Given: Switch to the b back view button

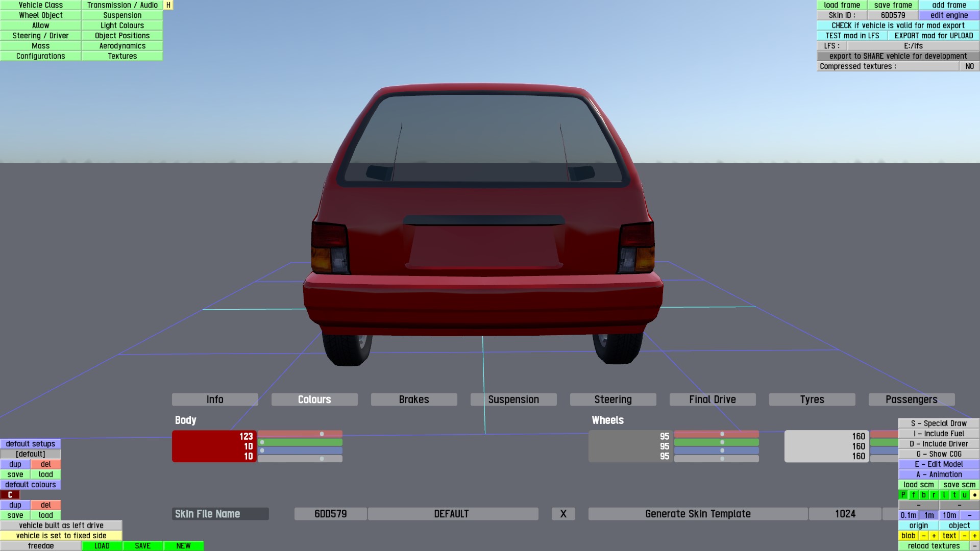Looking at the screenshot, I should 924,495.
